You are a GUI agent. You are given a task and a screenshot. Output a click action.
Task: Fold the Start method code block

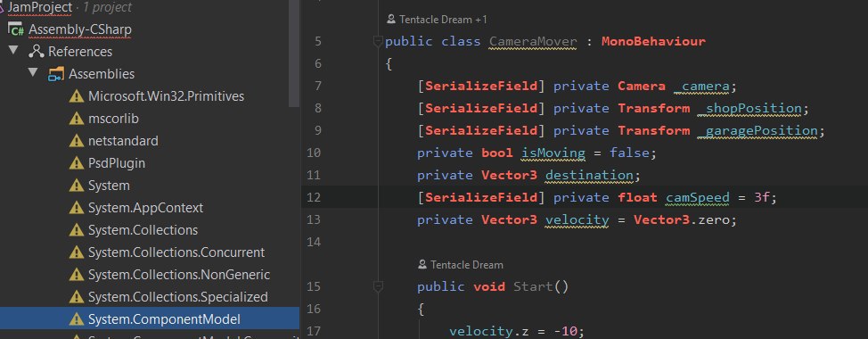(378, 286)
